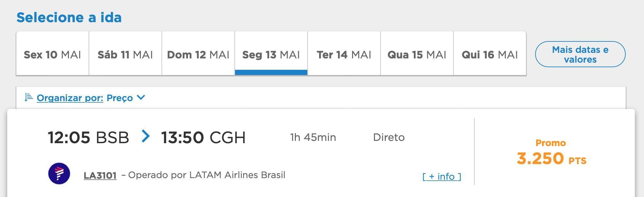Expand the Preço sort dropdown chevron
This screenshot has width=644, height=197.
pos(141,97)
